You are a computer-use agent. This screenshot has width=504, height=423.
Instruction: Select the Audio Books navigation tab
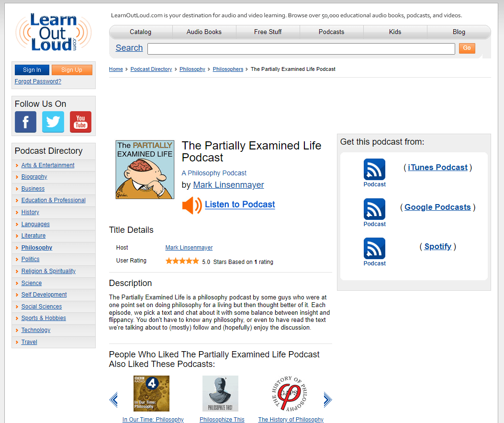[204, 32]
